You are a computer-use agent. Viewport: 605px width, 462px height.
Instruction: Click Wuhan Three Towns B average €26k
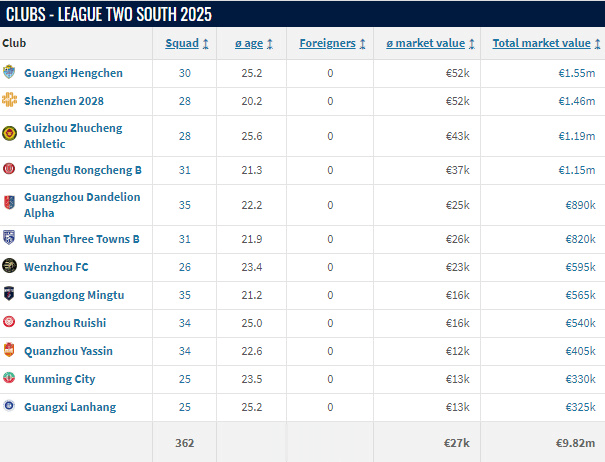457,239
